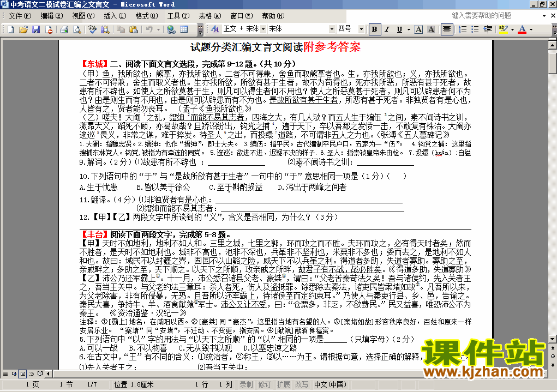Expand highlight color dropdown arrow

click(x=512, y=29)
